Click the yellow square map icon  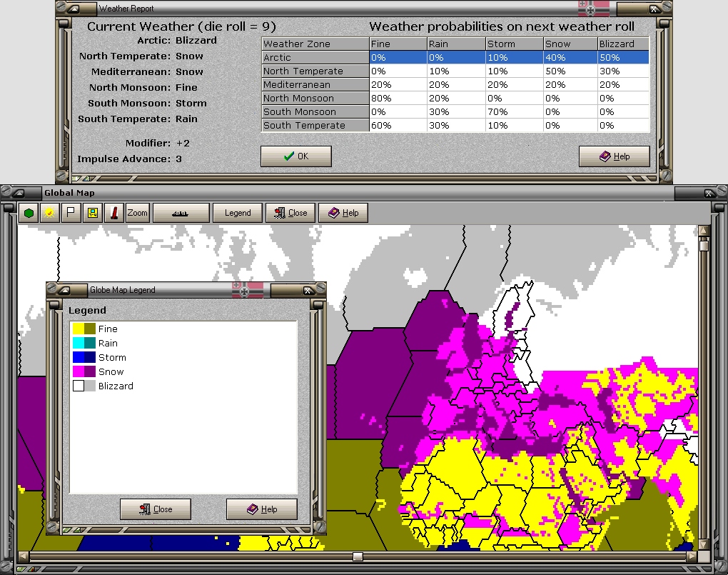pos(92,213)
